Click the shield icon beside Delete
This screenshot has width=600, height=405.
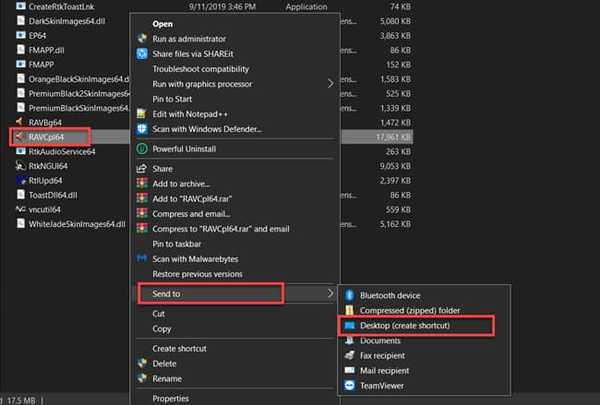142,363
